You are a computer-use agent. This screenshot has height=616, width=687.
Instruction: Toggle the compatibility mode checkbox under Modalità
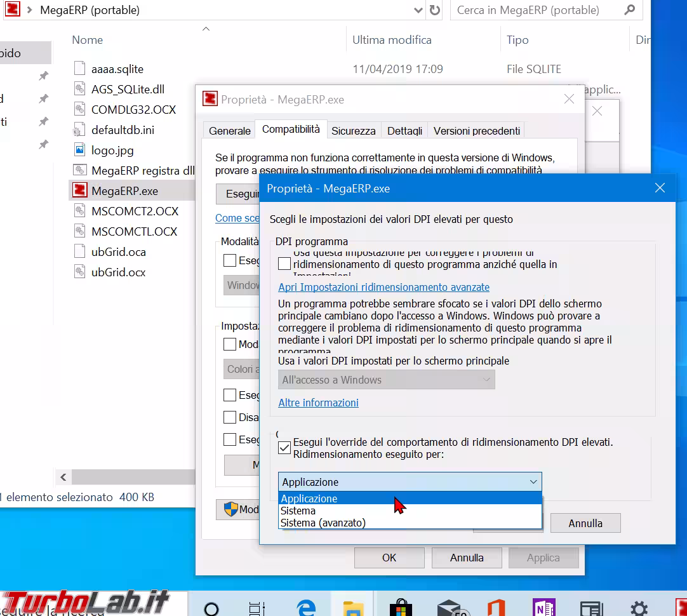(230, 260)
